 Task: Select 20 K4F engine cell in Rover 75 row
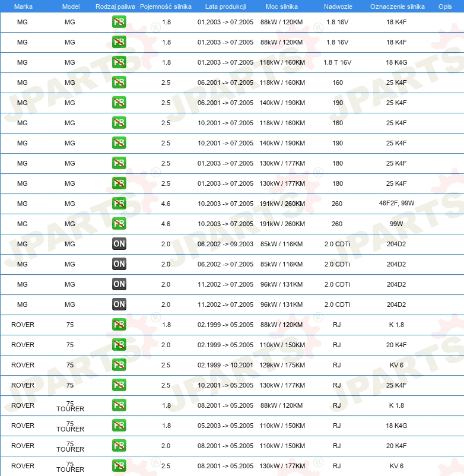(x=396, y=345)
